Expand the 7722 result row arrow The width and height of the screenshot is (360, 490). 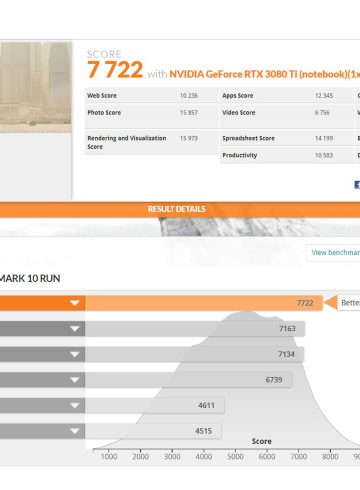75,303
